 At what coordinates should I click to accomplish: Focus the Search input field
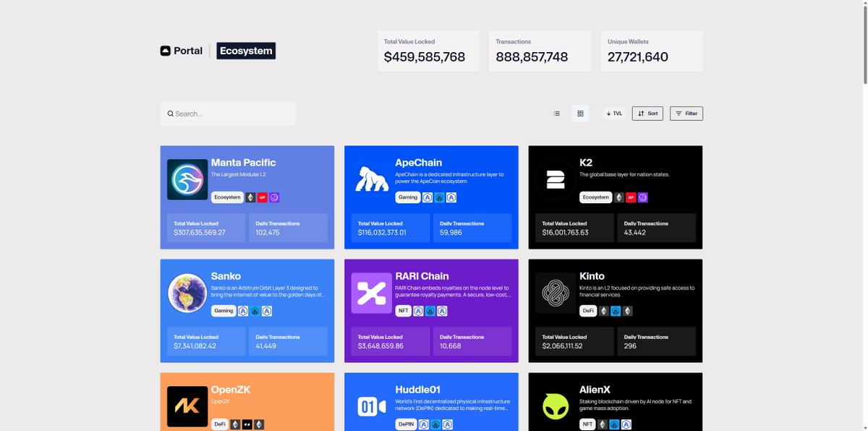click(x=228, y=114)
